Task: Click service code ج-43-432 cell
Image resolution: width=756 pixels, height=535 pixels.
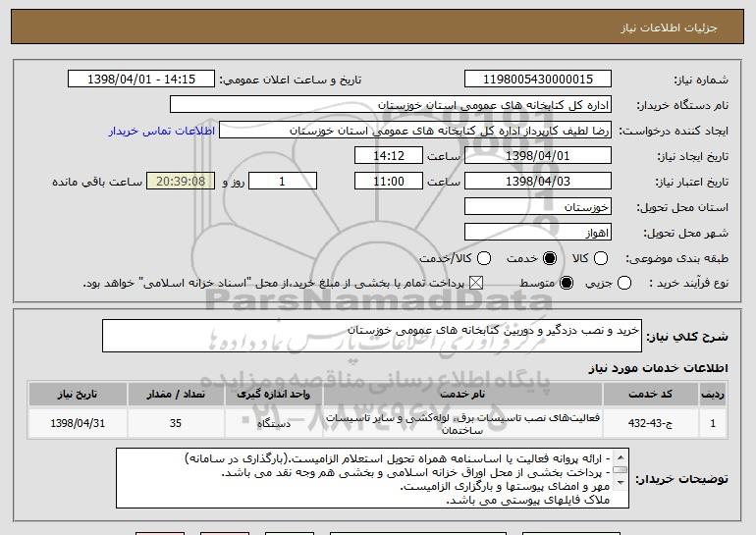Action: pyautogui.click(x=650, y=423)
